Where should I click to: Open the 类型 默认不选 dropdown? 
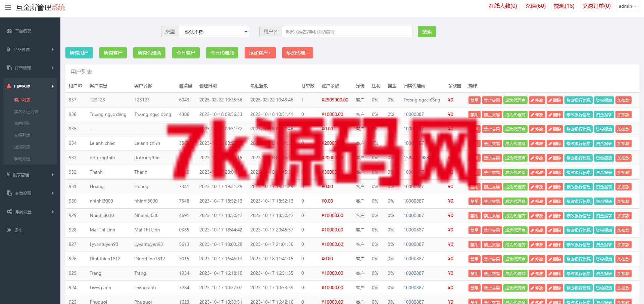click(214, 32)
